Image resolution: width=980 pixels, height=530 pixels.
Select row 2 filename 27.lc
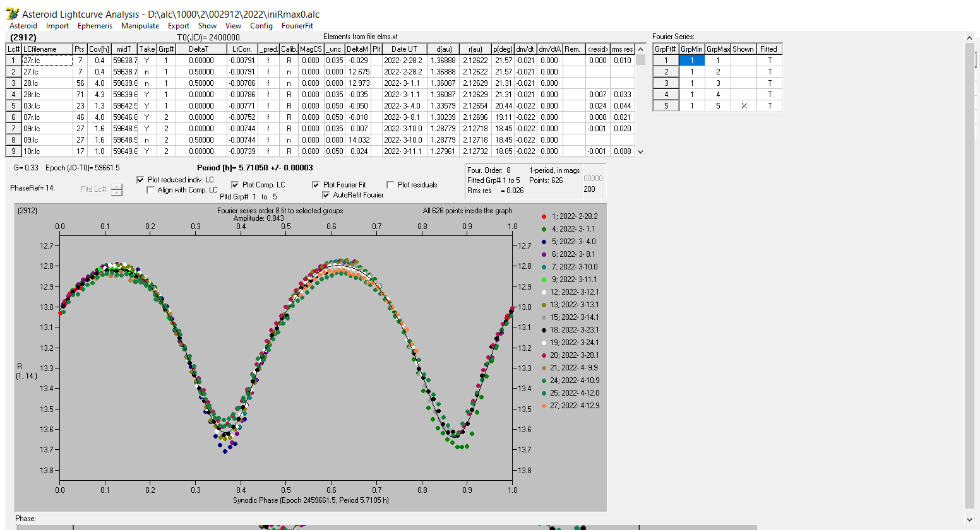click(x=47, y=72)
